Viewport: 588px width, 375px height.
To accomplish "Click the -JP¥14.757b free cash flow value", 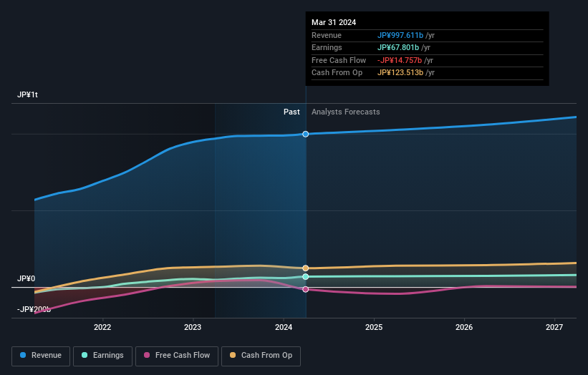I will coord(400,60).
